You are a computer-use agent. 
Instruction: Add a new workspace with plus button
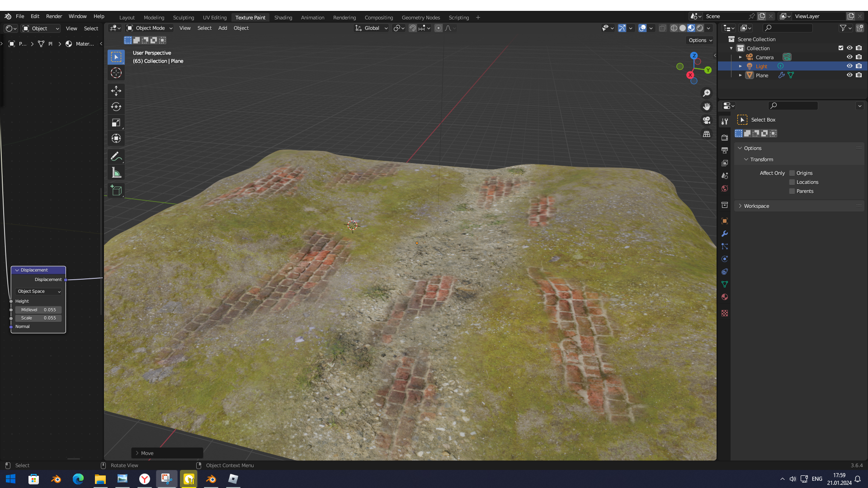pyautogui.click(x=478, y=18)
